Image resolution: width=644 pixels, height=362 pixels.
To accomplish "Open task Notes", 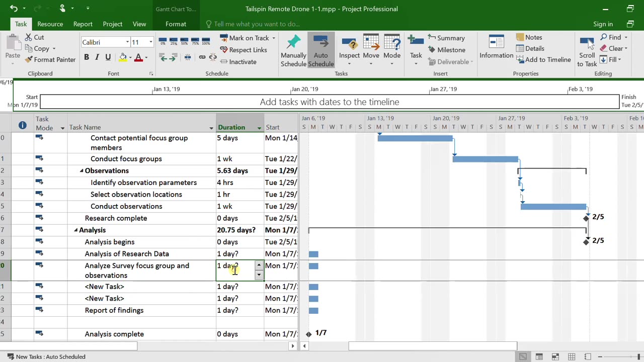I will [x=529, y=37].
